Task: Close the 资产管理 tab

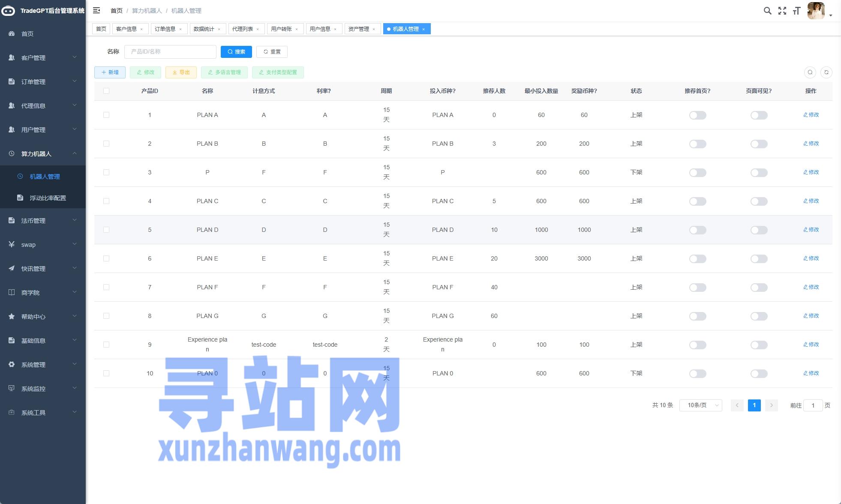Action: 373,29
